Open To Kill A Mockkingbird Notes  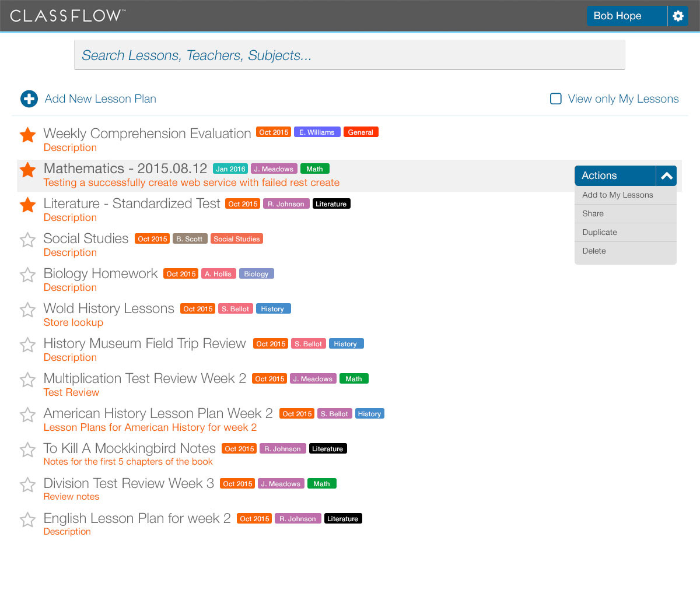pos(129,448)
